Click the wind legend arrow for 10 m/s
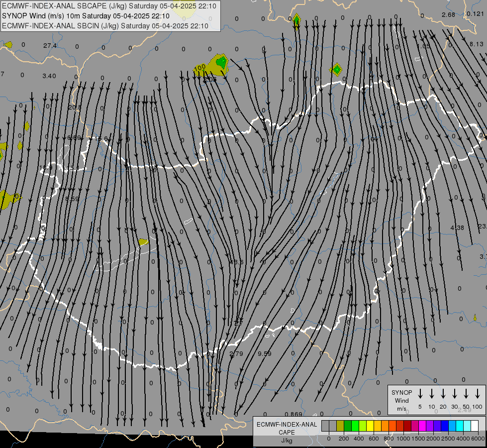The height and width of the screenshot is (448, 487). (x=432, y=394)
